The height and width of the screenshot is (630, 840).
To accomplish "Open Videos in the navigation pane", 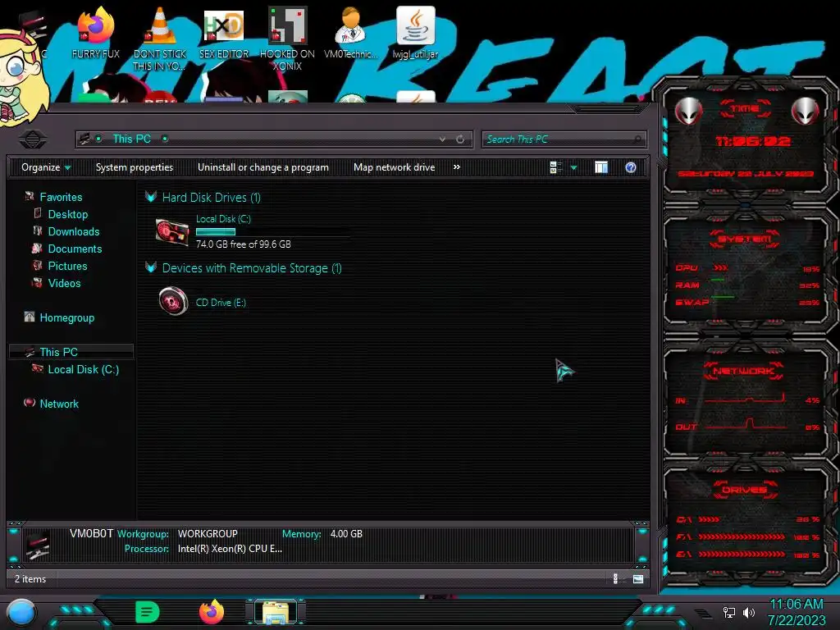I will pyautogui.click(x=64, y=283).
